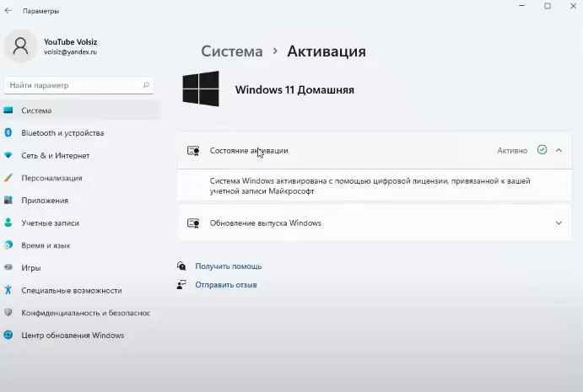The width and height of the screenshot is (583, 392).
Task: Open Игры settings
Action: click(80, 267)
